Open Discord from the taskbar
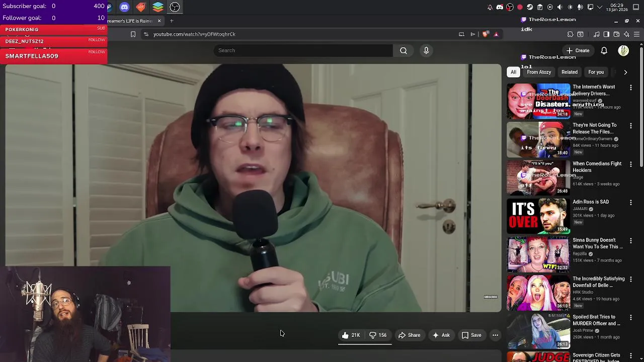644x362 pixels. (124, 7)
